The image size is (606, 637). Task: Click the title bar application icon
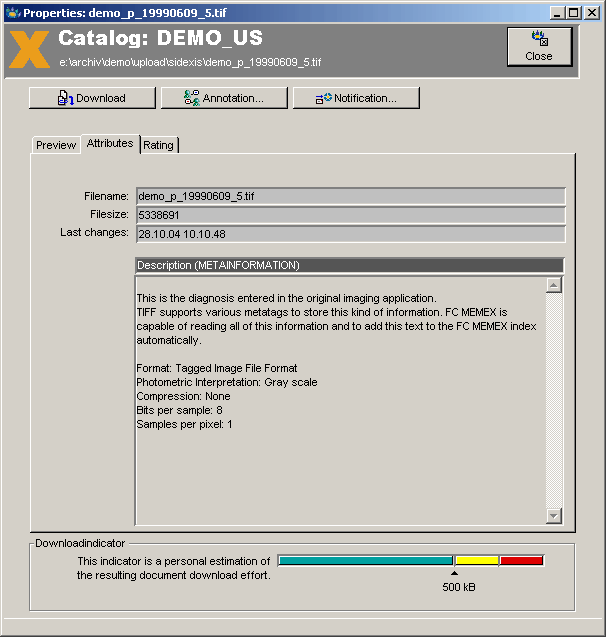12,12
